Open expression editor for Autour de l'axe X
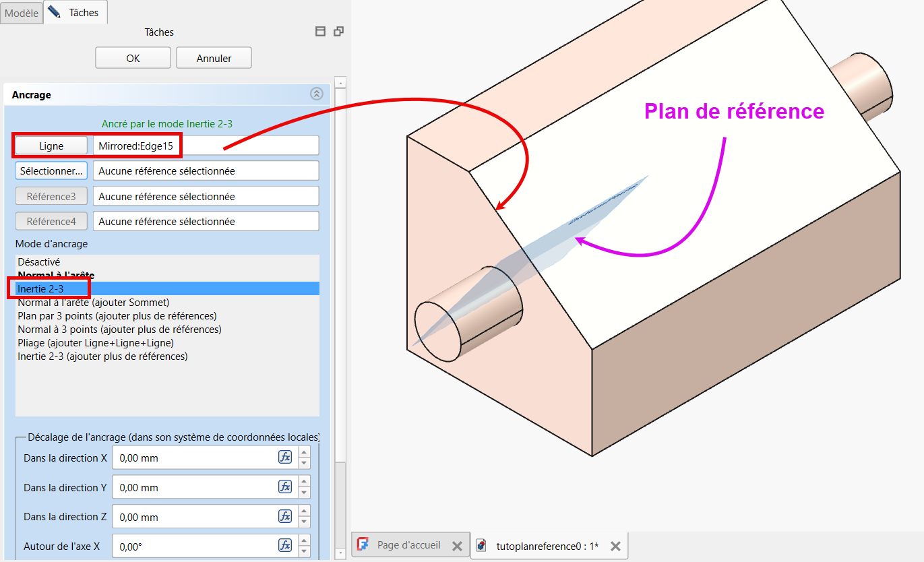 [285, 546]
